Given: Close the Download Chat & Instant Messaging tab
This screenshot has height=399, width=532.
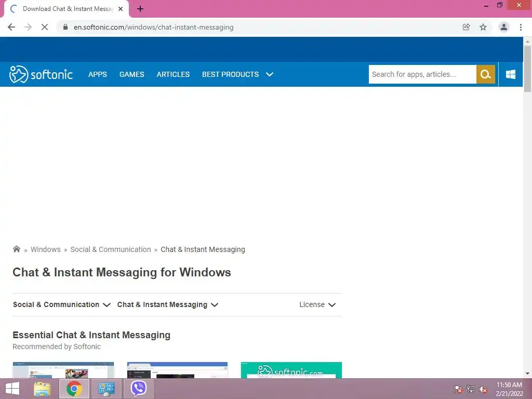Looking at the screenshot, I should [121, 9].
